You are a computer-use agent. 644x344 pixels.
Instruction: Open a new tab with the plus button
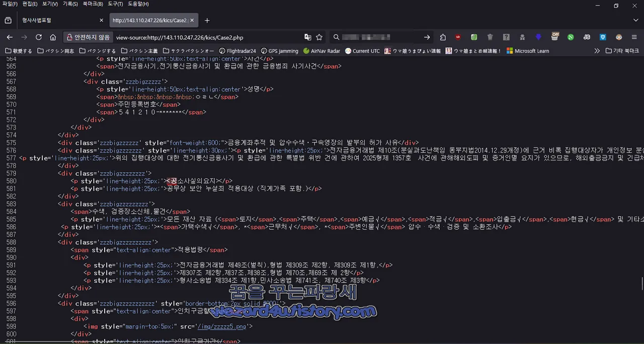tap(207, 20)
